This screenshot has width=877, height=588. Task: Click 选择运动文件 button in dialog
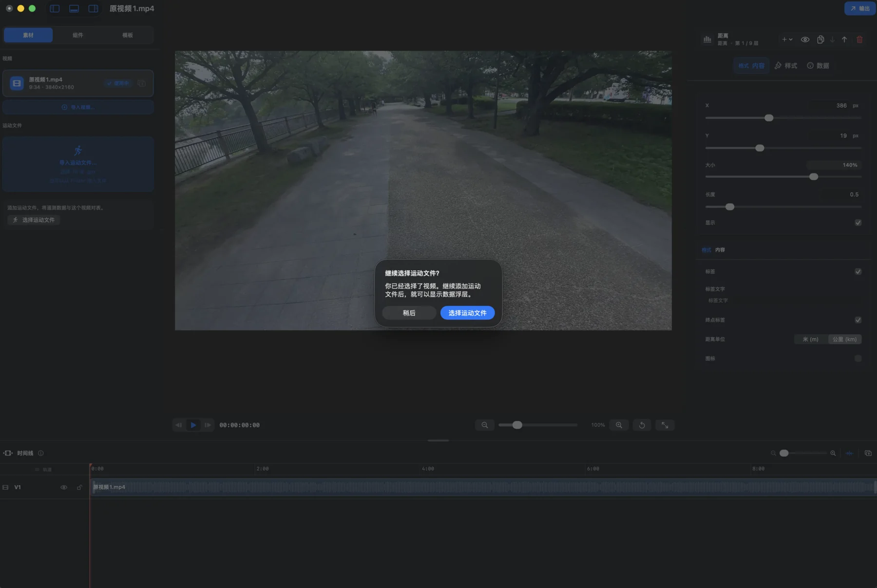tap(467, 313)
